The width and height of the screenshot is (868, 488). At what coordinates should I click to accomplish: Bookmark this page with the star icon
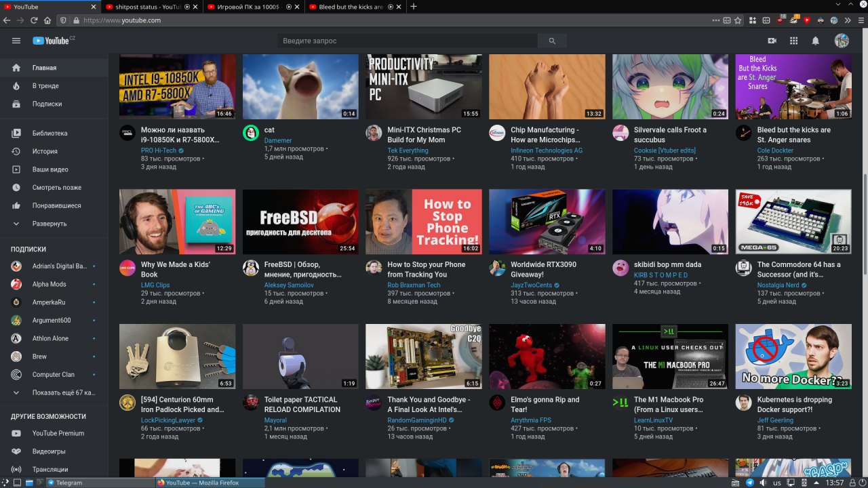click(738, 20)
